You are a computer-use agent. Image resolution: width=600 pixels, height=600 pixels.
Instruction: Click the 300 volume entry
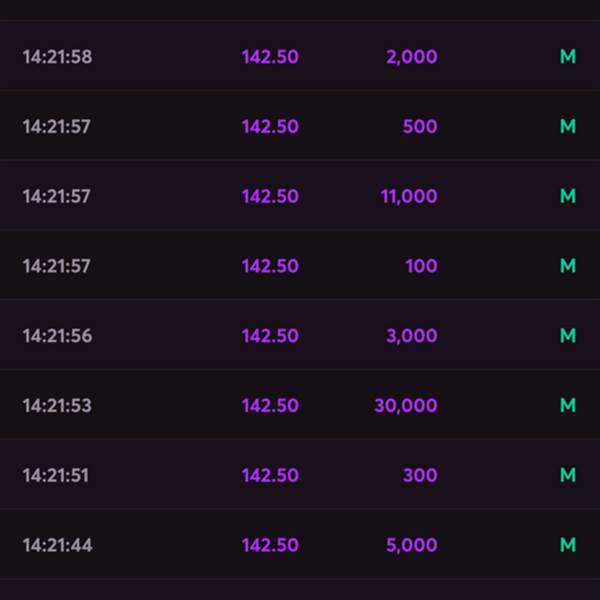pos(420,475)
